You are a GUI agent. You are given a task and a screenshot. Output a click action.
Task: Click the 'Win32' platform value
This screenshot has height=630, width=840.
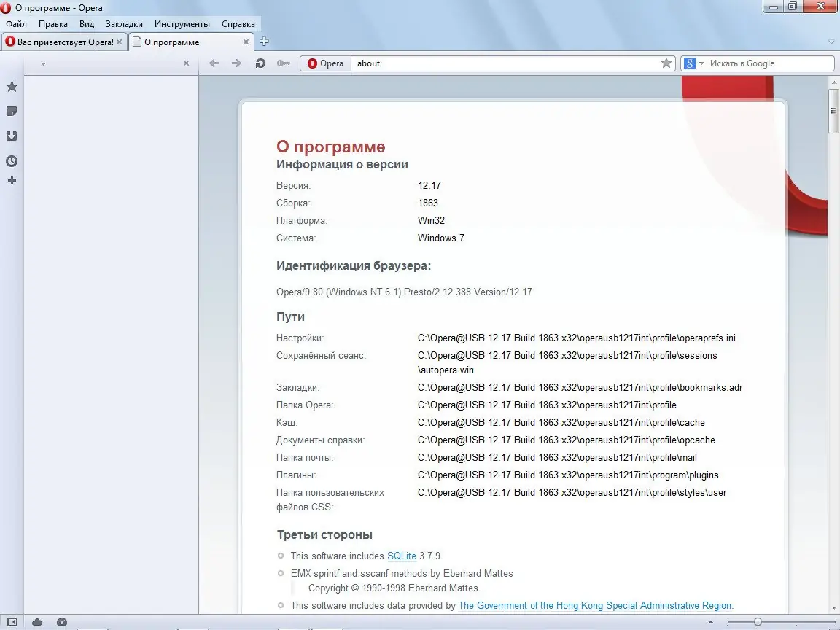click(431, 220)
